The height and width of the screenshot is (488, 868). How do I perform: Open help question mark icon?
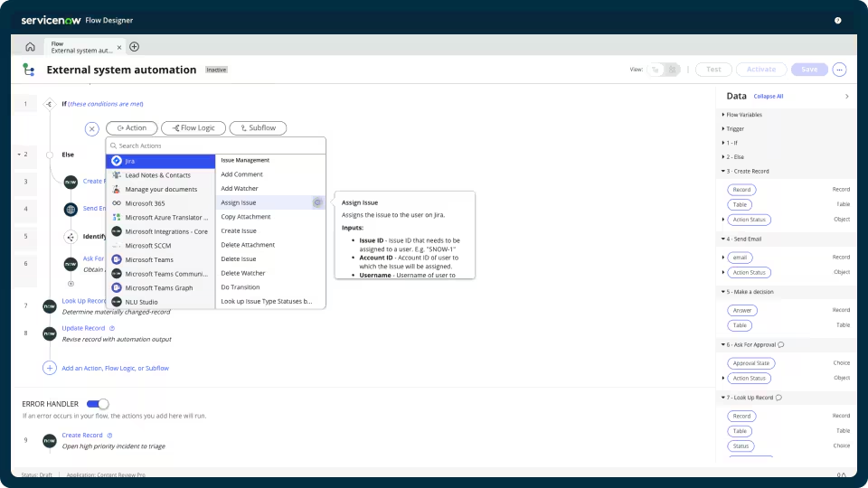[x=837, y=21]
